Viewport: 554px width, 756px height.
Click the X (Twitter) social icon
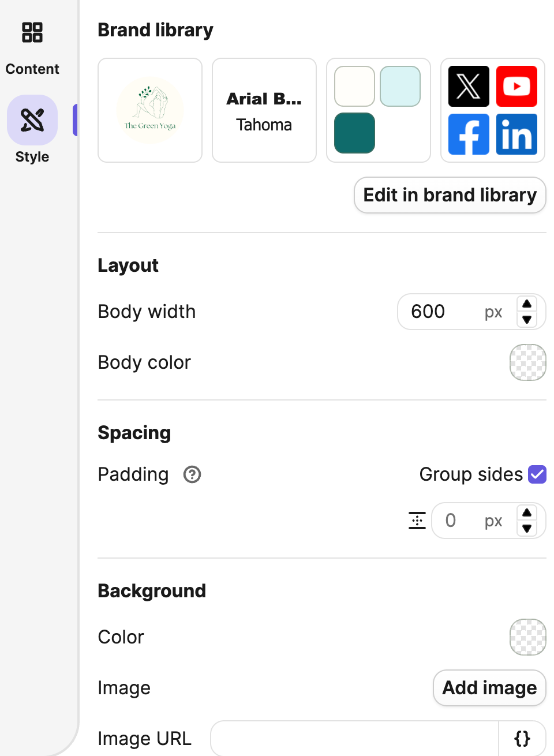pos(469,87)
